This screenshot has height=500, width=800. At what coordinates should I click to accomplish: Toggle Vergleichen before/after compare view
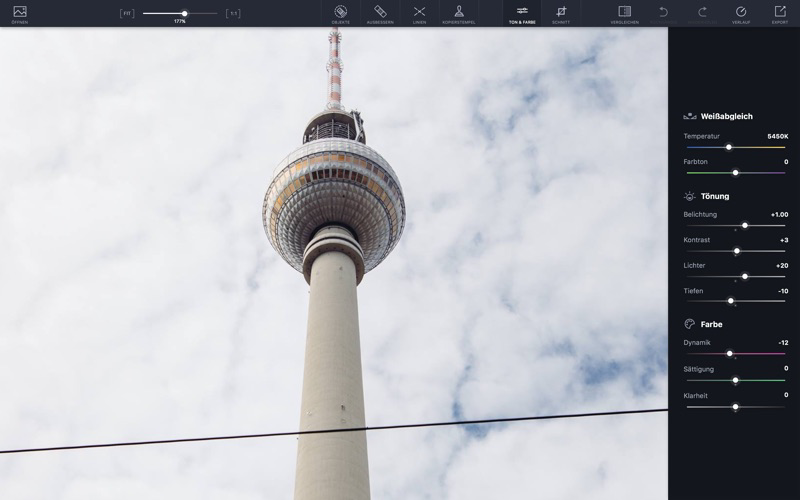(624, 14)
